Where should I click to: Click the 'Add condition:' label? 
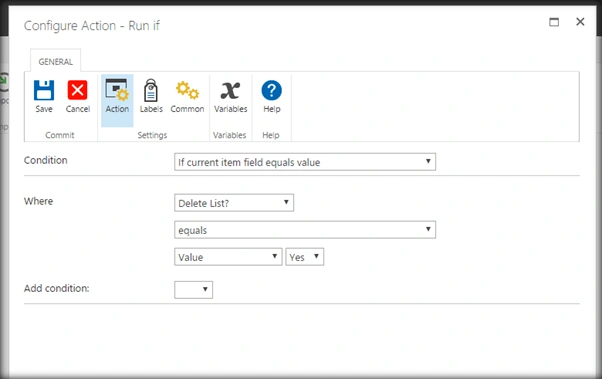click(56, 288)
